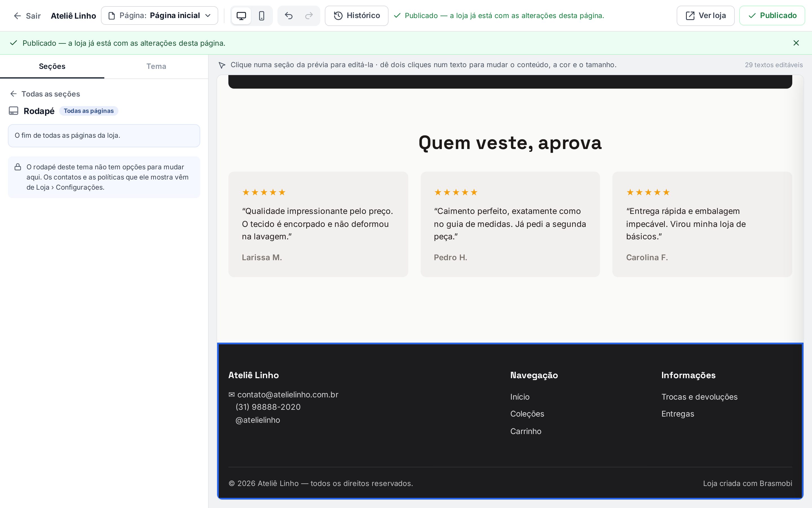Click the Navegação footer heading

pos(534,375)
